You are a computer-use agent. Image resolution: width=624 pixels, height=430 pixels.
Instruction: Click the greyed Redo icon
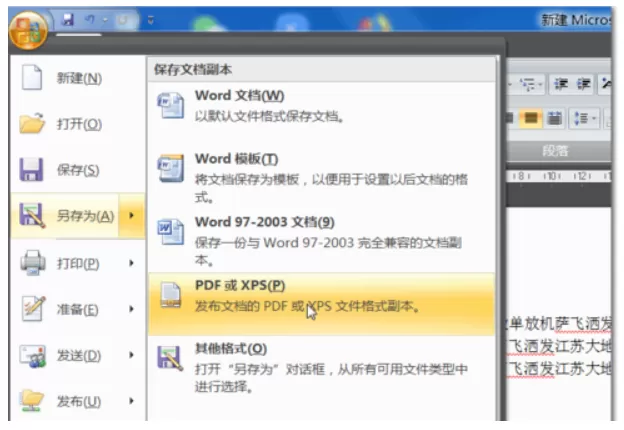tap(123, 19)
